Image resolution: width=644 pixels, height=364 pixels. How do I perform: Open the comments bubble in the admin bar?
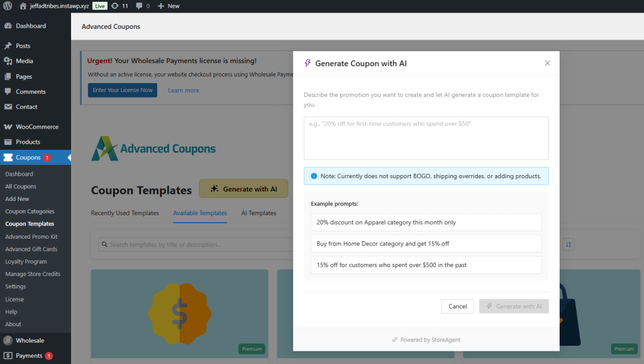(142, 6)
